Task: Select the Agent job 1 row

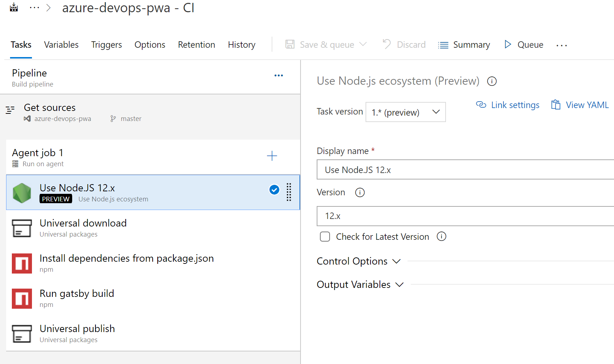Action: click(x=153, y=157)
